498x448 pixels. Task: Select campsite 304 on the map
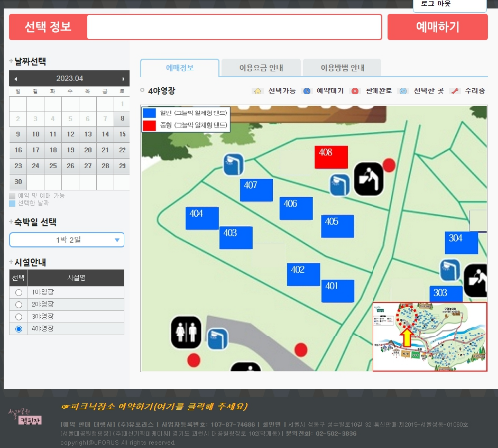click(x=461, y=243)
